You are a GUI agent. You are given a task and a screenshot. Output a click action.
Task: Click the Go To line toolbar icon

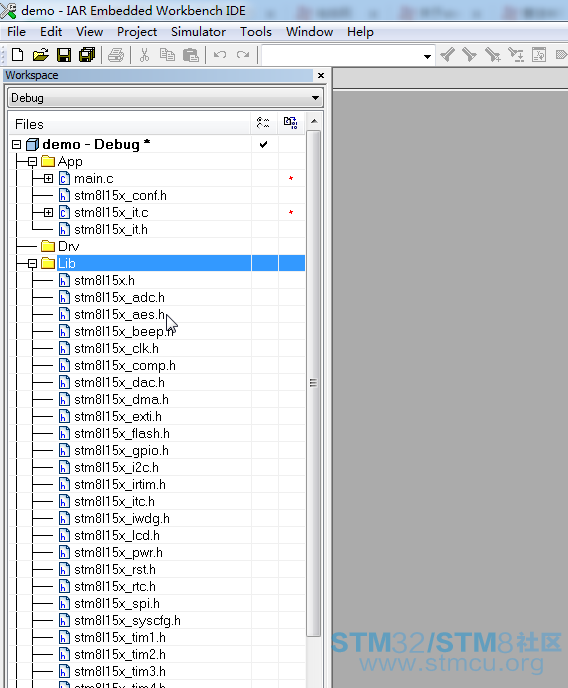pyautogui.click(x=539, y=55)
